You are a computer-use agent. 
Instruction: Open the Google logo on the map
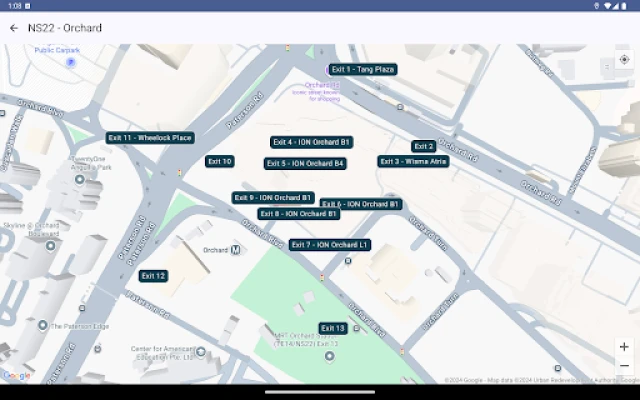pyautogui.click(x=16, y=376)
